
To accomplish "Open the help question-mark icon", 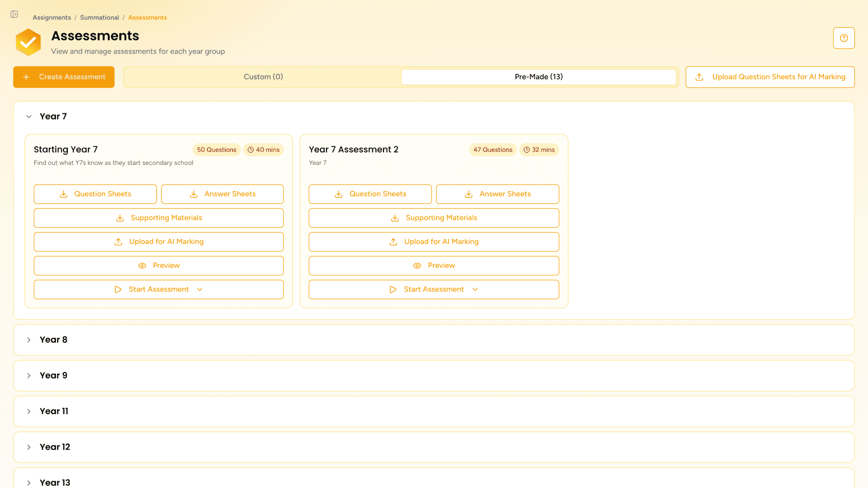I will click(844, 38).
